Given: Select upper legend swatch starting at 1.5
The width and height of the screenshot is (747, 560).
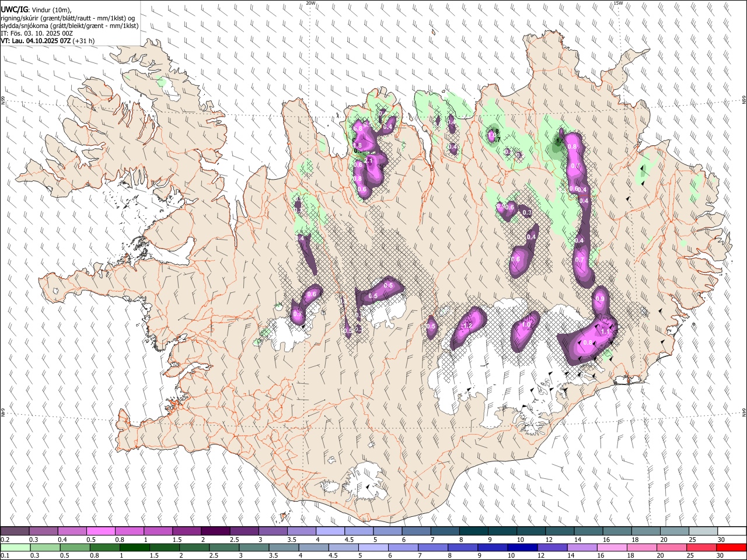Looking at the screenshot, I should coord(187,531).
